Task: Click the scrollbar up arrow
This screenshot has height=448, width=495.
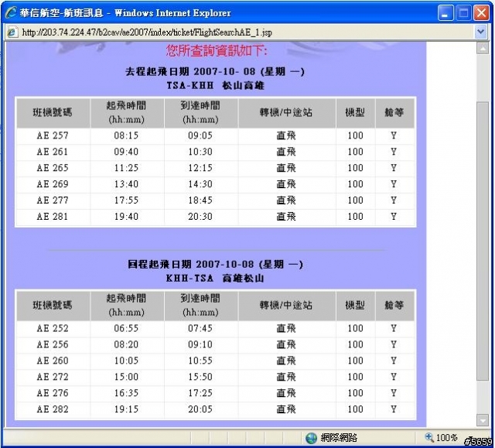Action: [x=483, y=48]
